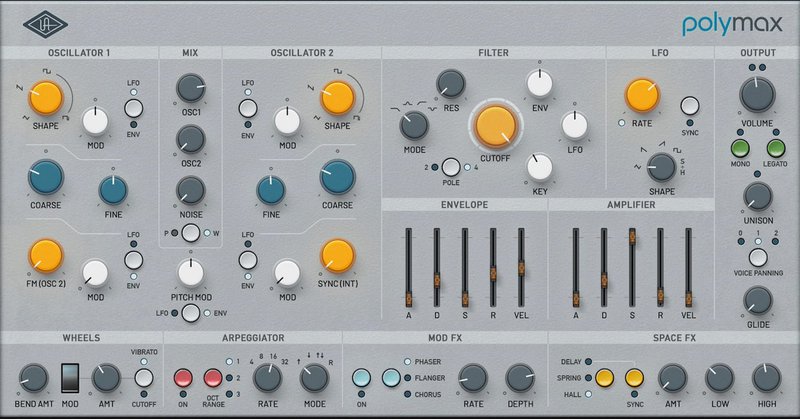Toggle the Sync section LFO/ENV switch
800x419 pixels.
[x=248, y=260]
